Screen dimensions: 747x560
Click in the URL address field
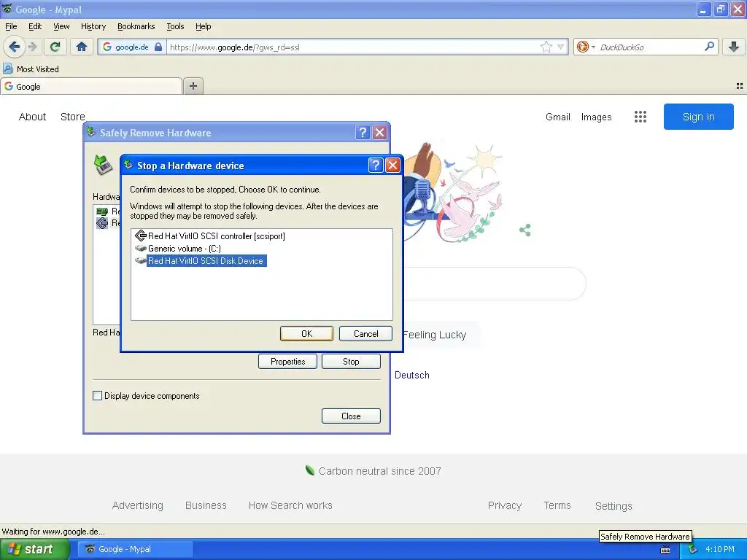pyautogui.click(x=352, y=47)
